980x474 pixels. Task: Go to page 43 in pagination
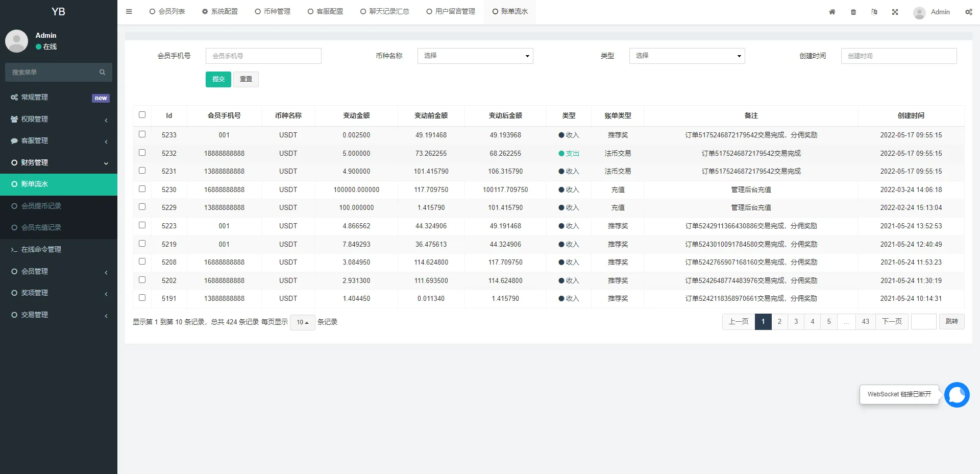(865, 322)
